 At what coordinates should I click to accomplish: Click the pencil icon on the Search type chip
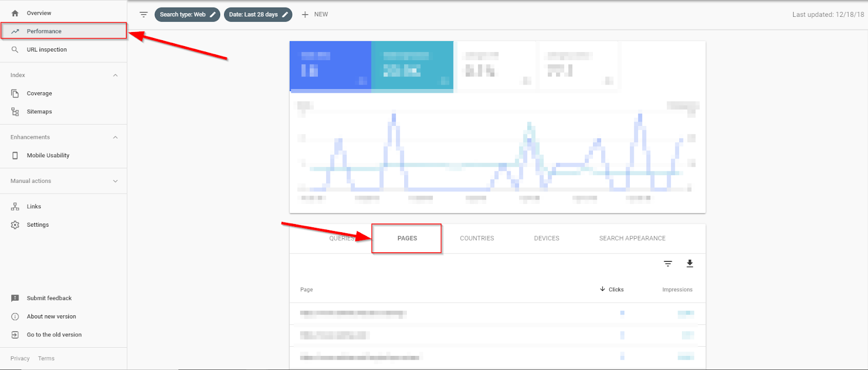[213, 15]
